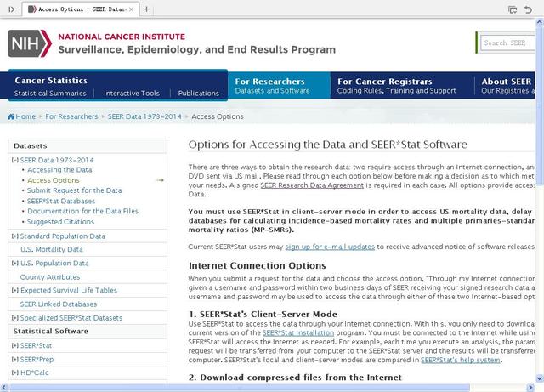This screenshot has height=392, width=544.
Task: Open the For Researchers navigation tab
Action: click(280, 86)
